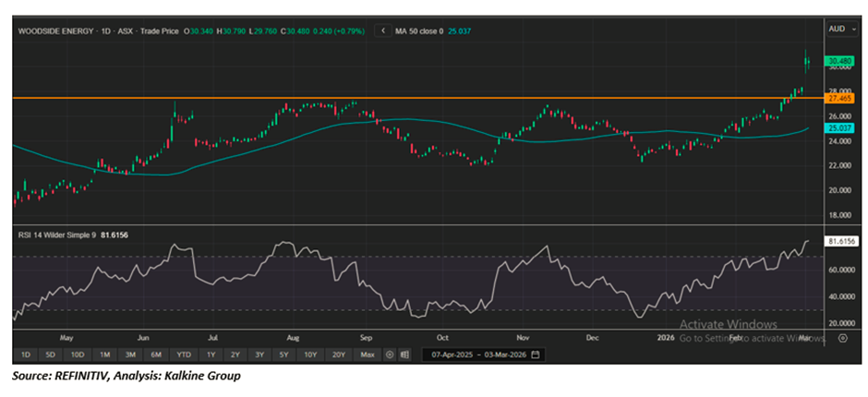The height and width of the screenshot is (397, 868).
Task: Switch to the 1M time range
Action: point(105,355)
